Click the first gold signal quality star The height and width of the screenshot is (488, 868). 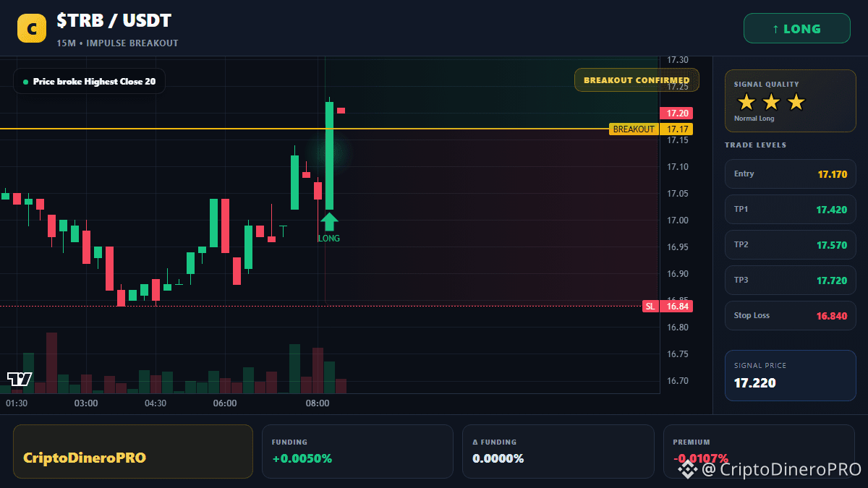point(746,102)
